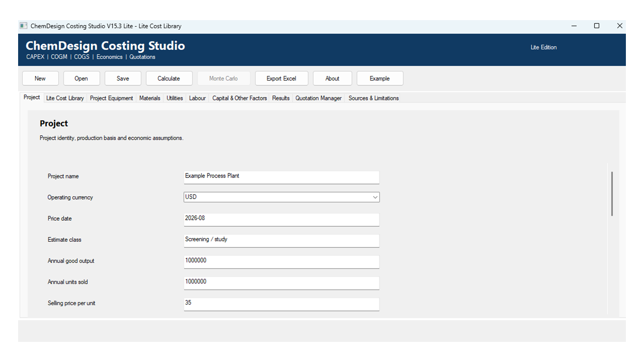This screenshot has width=644, height=362.
Task: Click the CAPEX | COGM | COGS subtitle line
Action: 91,57
